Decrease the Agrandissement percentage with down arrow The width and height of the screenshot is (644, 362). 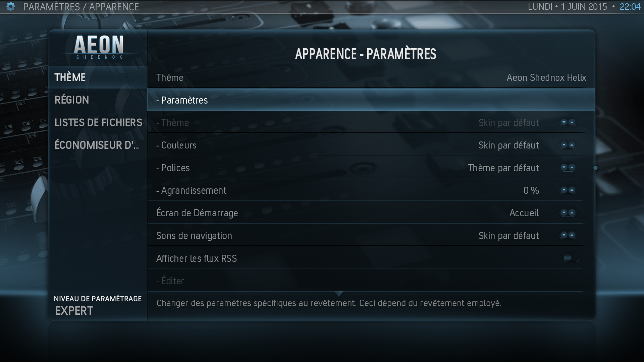point(564,190)
